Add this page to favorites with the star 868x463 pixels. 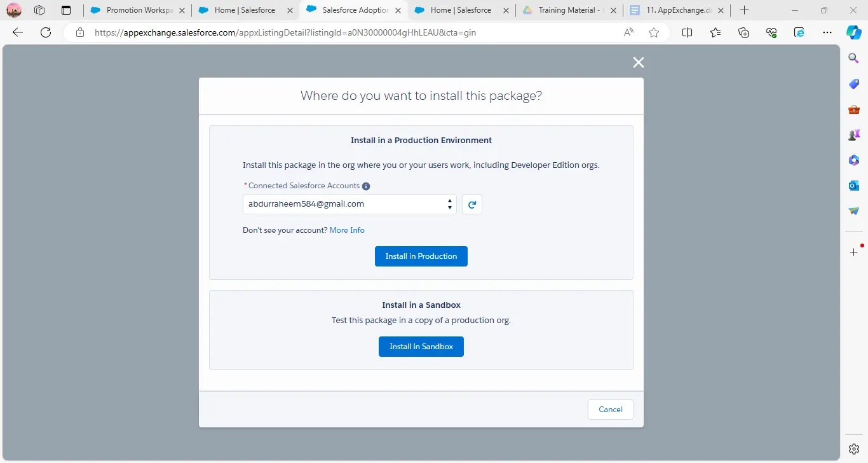click(x=654, y=33)
